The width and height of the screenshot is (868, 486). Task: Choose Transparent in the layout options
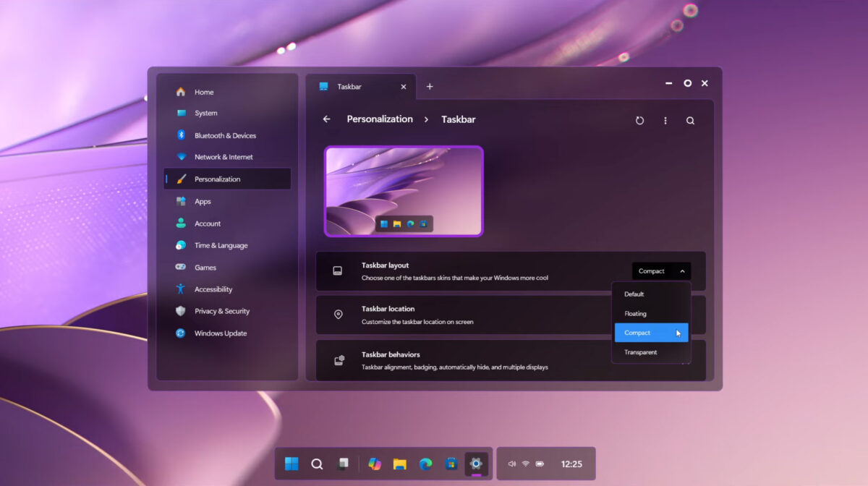click(641, 351)
